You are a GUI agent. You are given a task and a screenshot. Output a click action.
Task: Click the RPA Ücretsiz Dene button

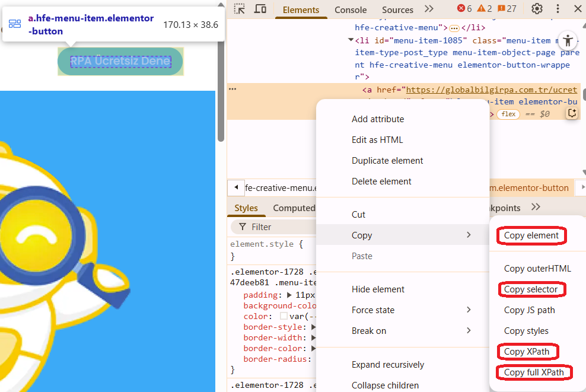[120, 62]
